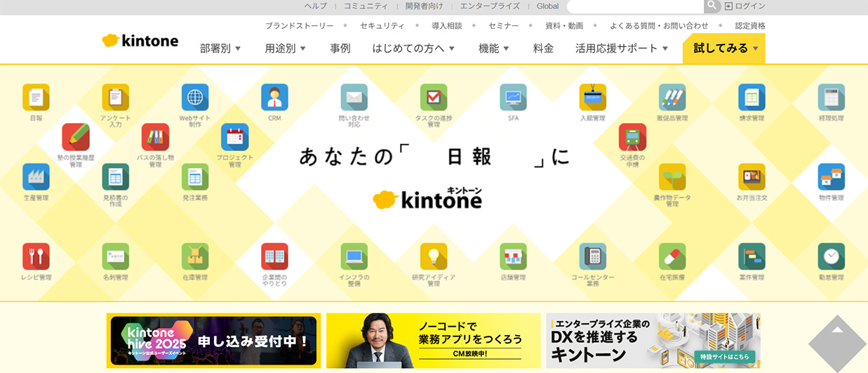Select the お弁当注文 bento icon
The width and height of the screenshot is (868, 373).
pos(752,177)
